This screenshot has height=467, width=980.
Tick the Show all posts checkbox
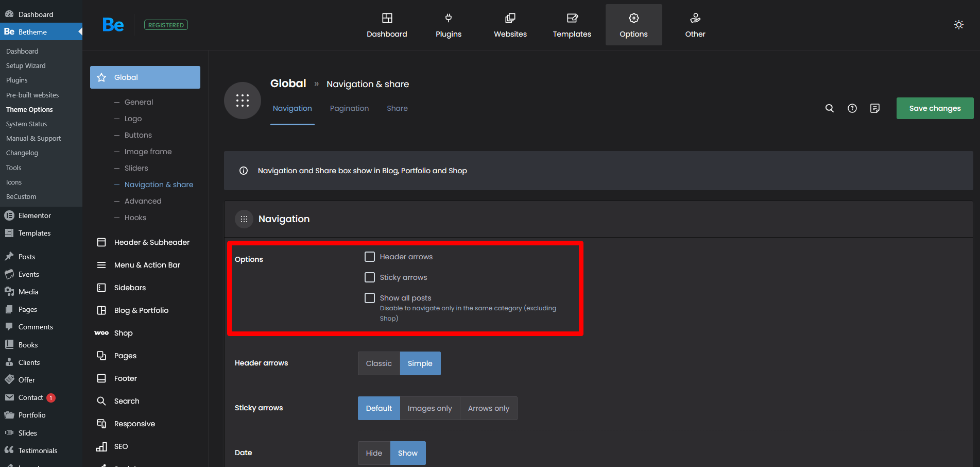[x=370, y=298]
